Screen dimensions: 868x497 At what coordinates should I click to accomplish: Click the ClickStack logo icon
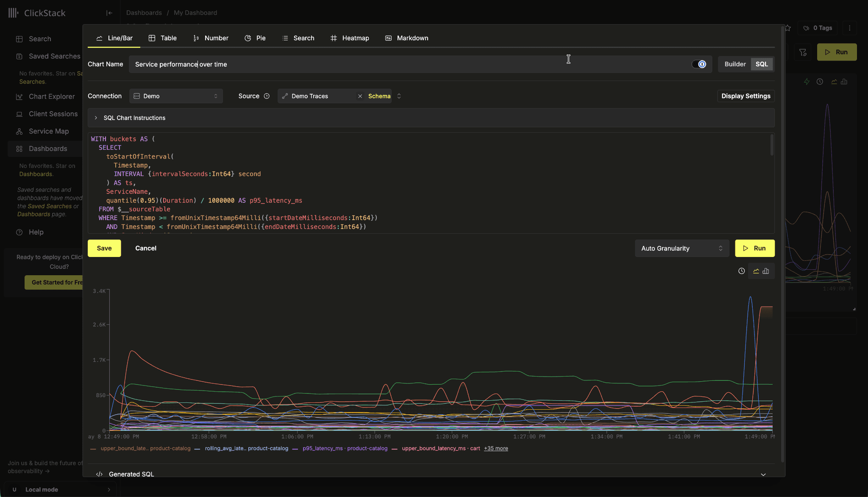coord(13,13)
